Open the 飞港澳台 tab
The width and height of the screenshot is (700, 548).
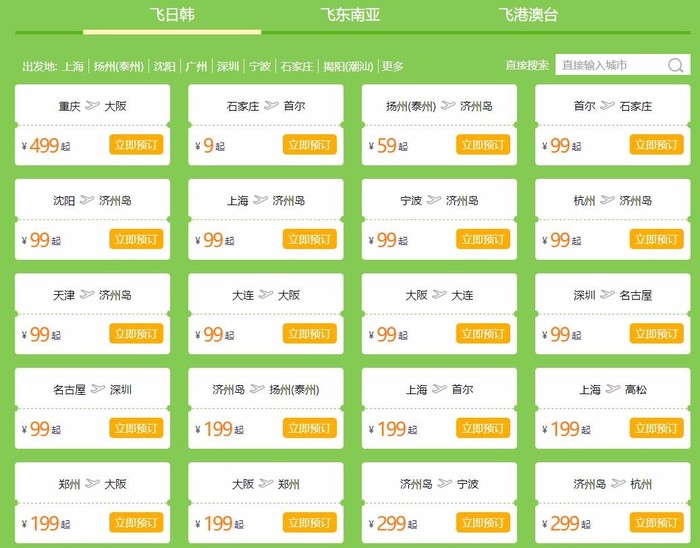(x=528, y=16)
